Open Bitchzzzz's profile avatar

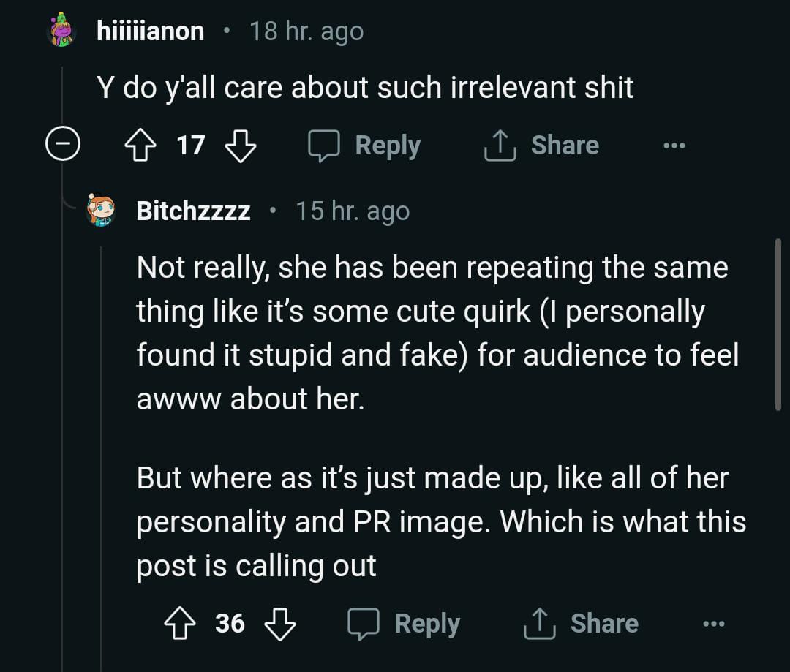pos(101,211)
